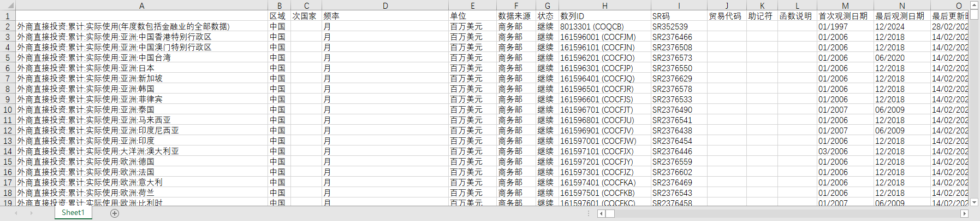980x221 pixels.
Task: Click the 12/2024 last observation date
Action: [902, 26]
